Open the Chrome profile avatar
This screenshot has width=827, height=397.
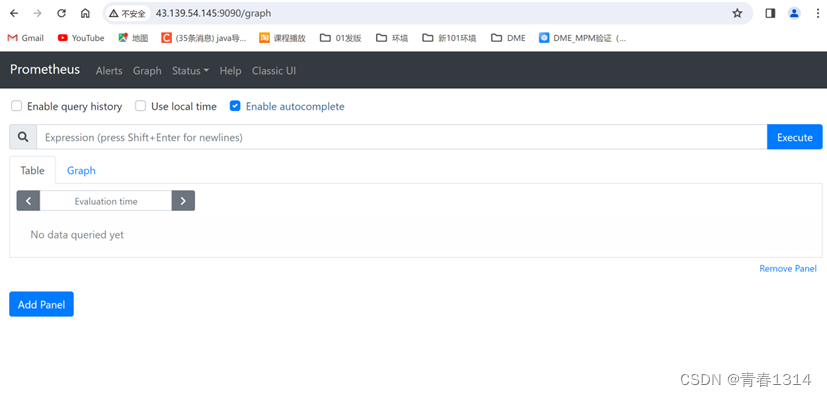[x=794, y=14]
